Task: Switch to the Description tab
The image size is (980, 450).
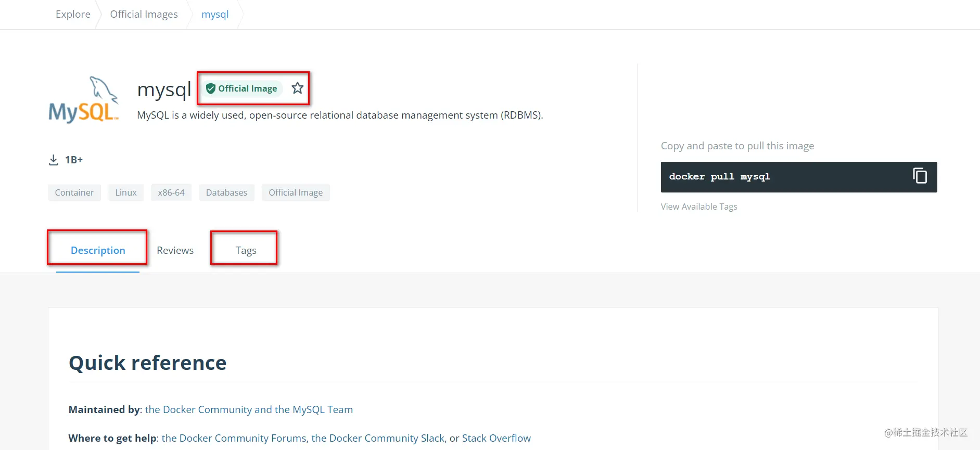Action: coord(98,250)
